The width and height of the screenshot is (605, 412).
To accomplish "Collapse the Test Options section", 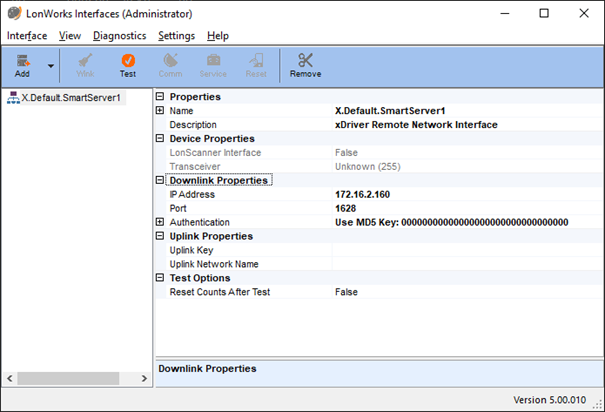I will [x=160, y=278].
